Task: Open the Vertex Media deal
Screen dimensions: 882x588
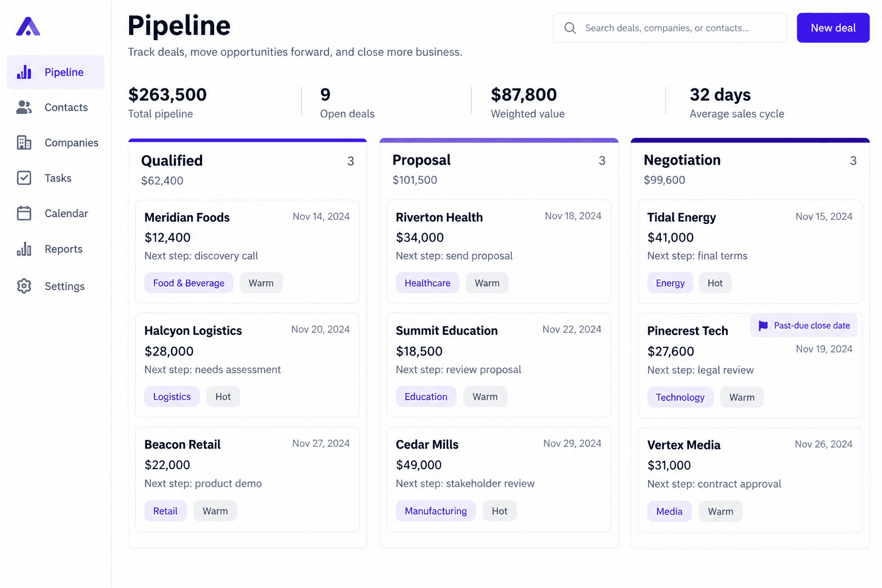Action: pyautogui.click(x=750, y=480)
